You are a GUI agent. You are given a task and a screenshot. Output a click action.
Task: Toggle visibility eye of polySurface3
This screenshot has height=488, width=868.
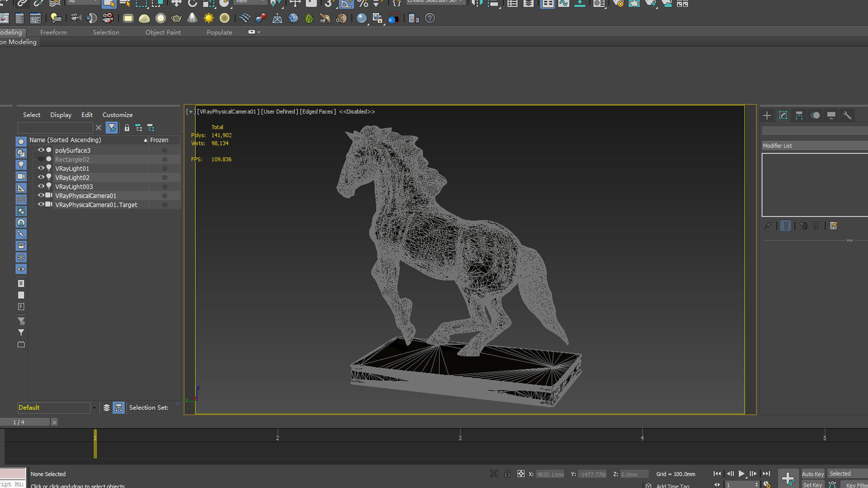click(41, 150)
